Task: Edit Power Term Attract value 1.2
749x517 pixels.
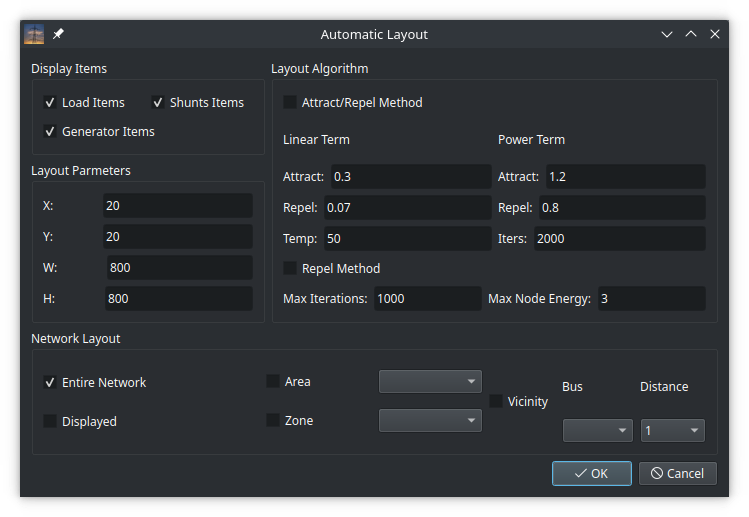Action: coord(626,176)
